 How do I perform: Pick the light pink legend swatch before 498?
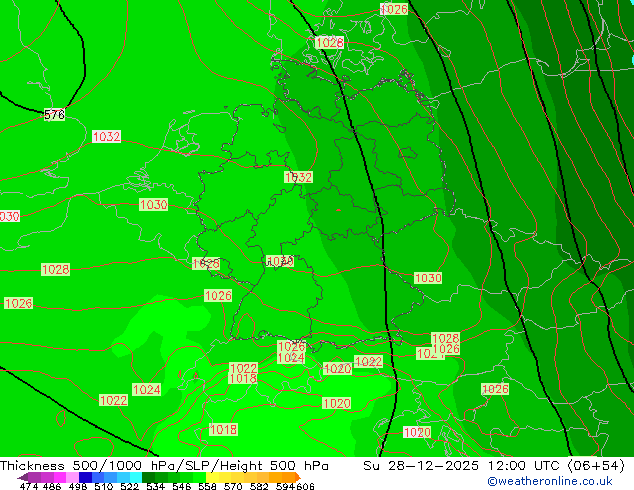72,477
